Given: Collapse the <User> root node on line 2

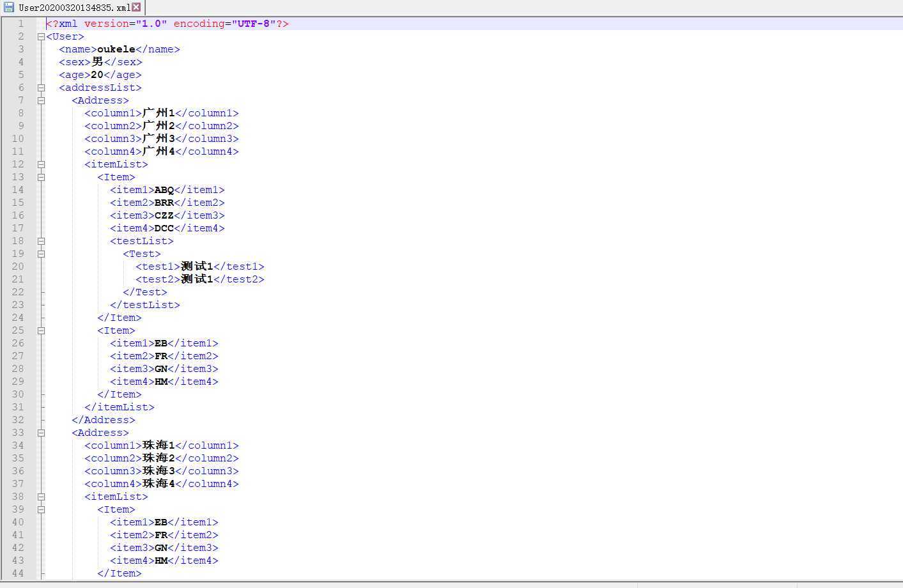Looking at the screenshot, I should pyautogui.click(x=41, y=36).
